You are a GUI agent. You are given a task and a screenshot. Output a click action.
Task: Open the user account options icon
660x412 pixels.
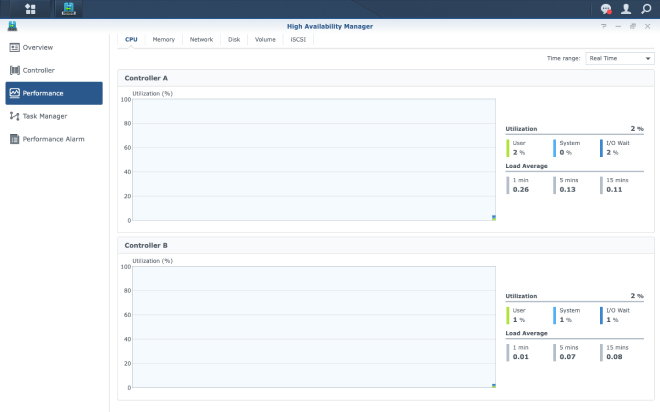(x=626, y=9)
